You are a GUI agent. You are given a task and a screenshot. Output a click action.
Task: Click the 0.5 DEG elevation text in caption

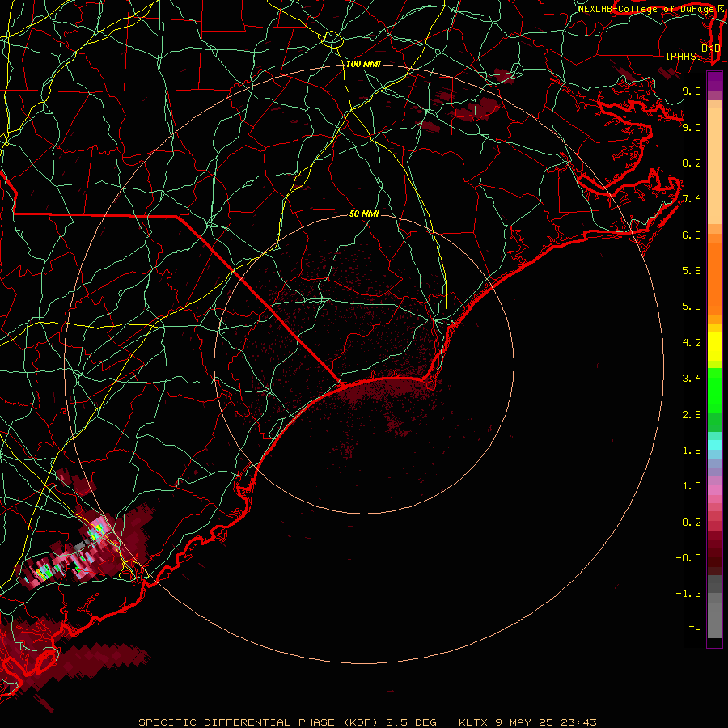pyautogui.click(x=412, y=722)
